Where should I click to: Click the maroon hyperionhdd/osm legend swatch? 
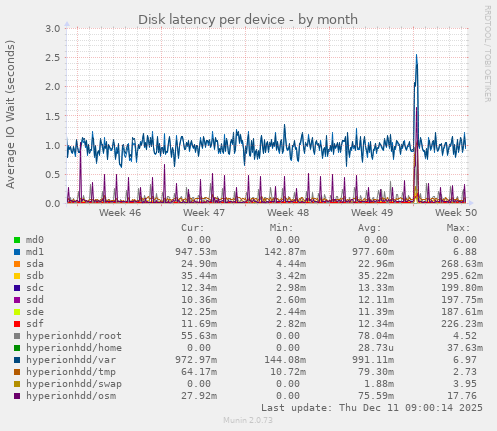[17, 396]
